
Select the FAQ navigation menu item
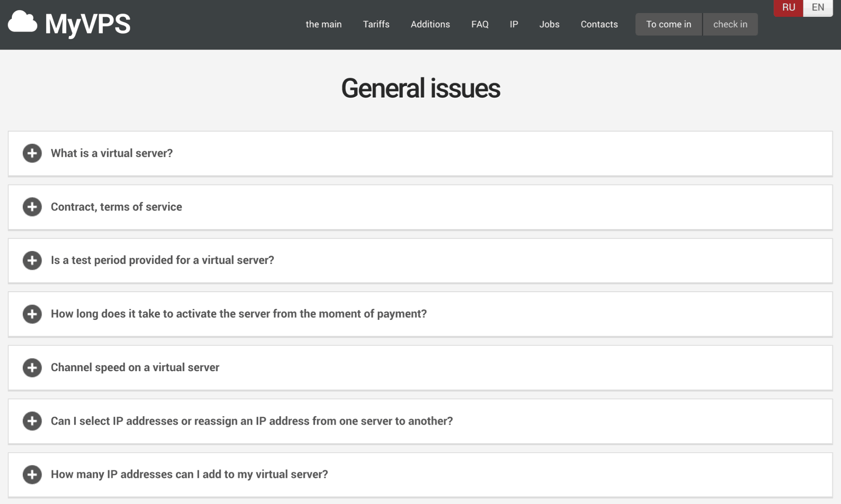click(480, 24)
